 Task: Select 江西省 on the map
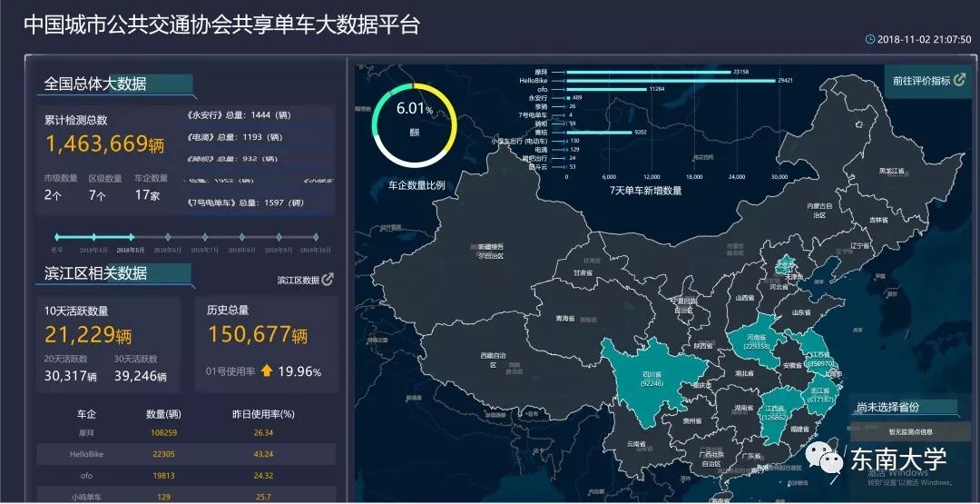click(x=776, y=414)
